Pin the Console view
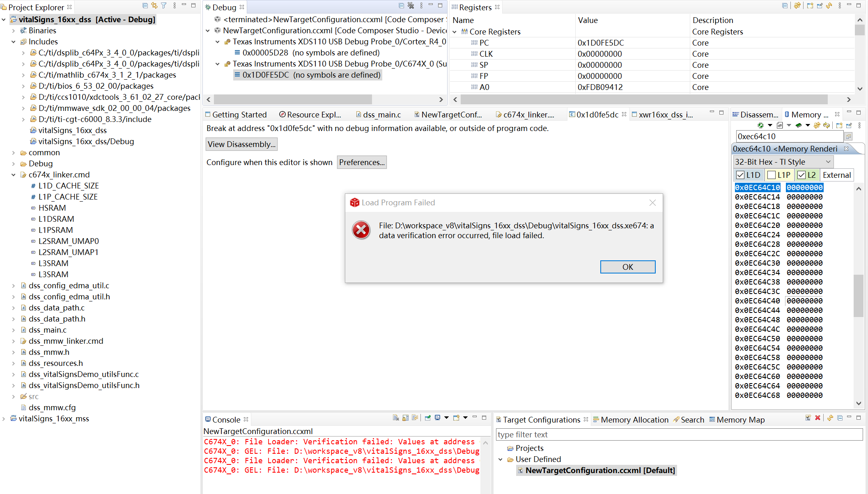This screenshot has height=494, width=868. pyautogui.click(x=427, y=418)
